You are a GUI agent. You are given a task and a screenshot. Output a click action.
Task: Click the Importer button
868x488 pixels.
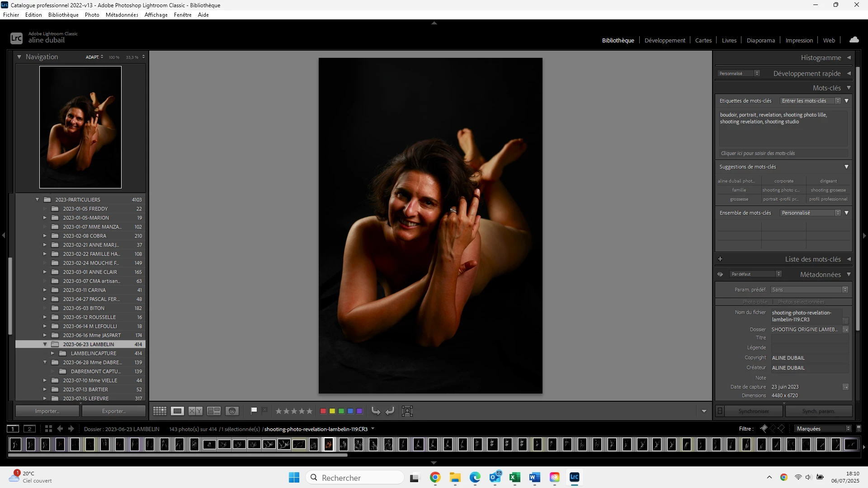(x=47, y=411)
